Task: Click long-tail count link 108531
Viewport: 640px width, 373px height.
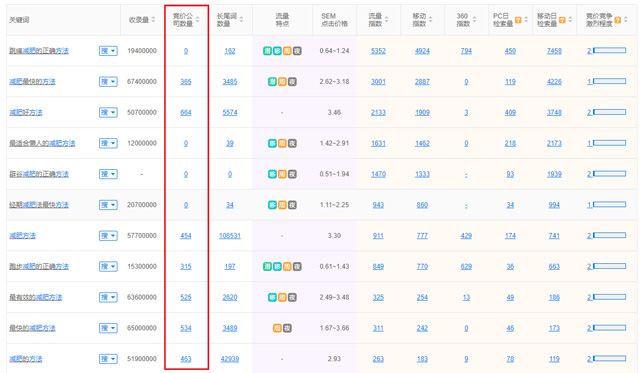Action: pos(230,235)
